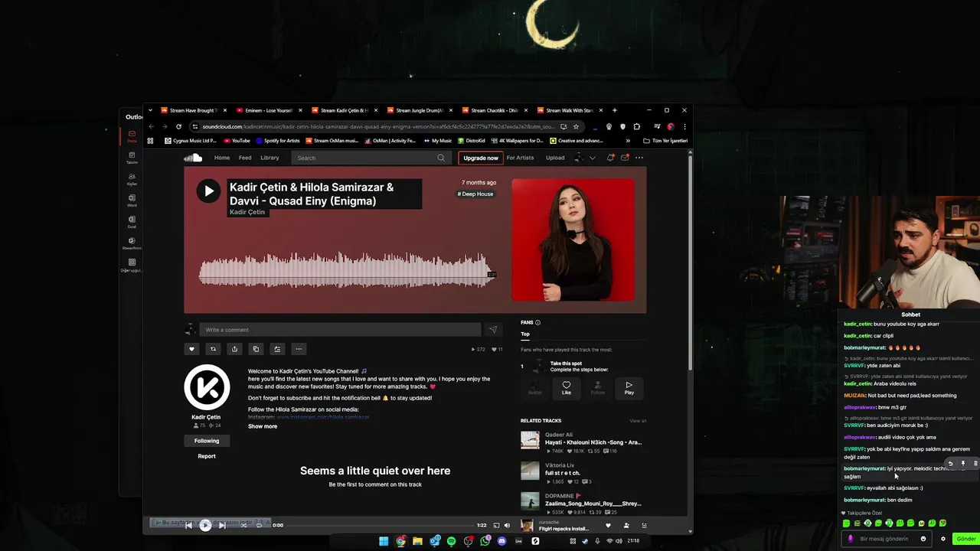The width and height of the screenshot is (980, 551).
Task: Click the player progress timeline bar
Action: click(x=379, y=526)
